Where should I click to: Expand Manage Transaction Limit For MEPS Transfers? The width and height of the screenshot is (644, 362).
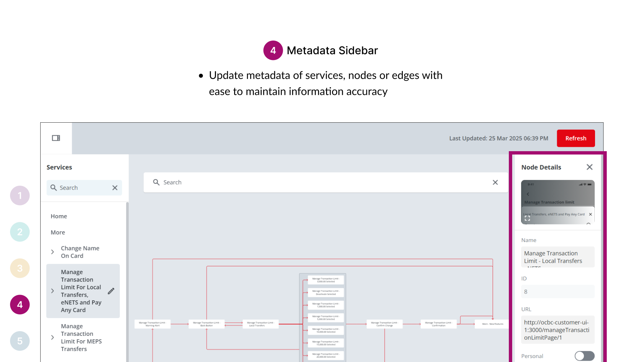(53, 338)
